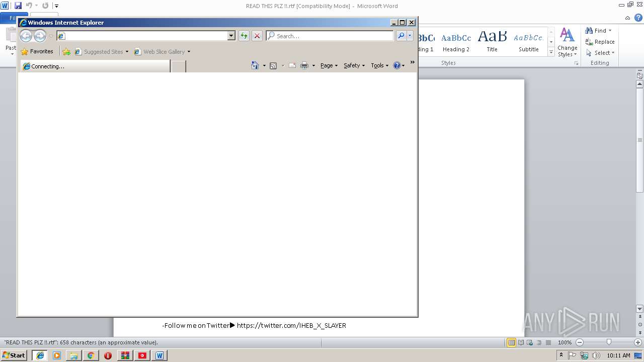The width and height of the screenshot is (644, 362).
Task: Open the Page menu
Action: tap(329, 65)
